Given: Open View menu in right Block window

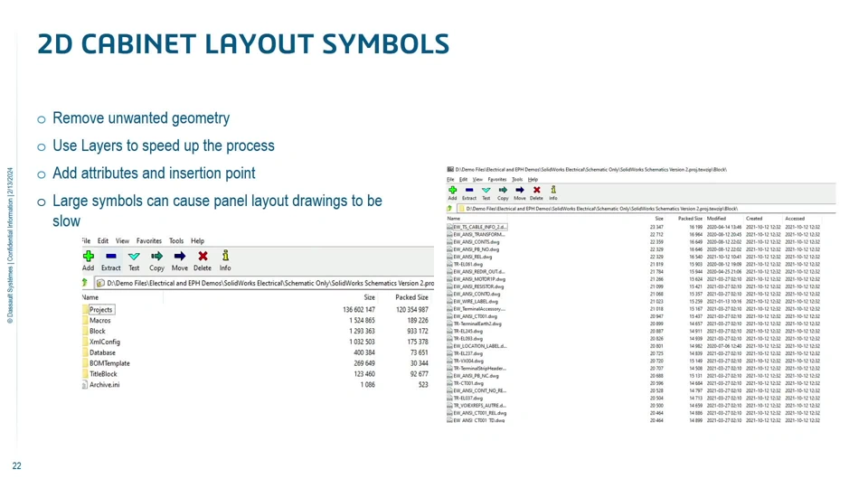Looking at the screenshot, I should 477,180.
